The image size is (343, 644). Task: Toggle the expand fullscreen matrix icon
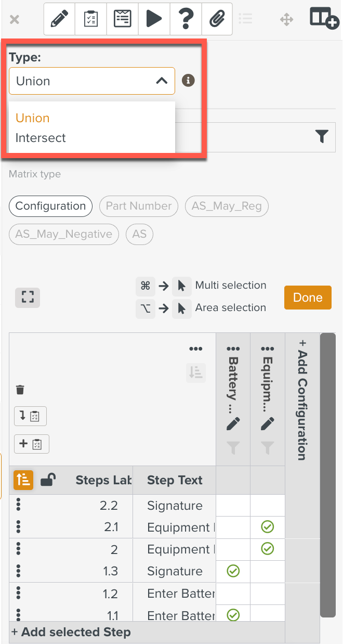[x=28, y=298]
